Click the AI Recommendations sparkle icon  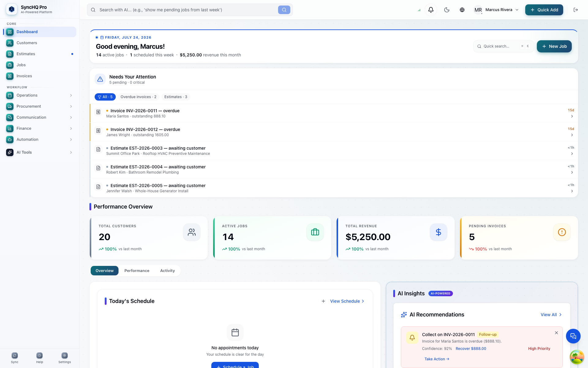[x=404, y=315]
